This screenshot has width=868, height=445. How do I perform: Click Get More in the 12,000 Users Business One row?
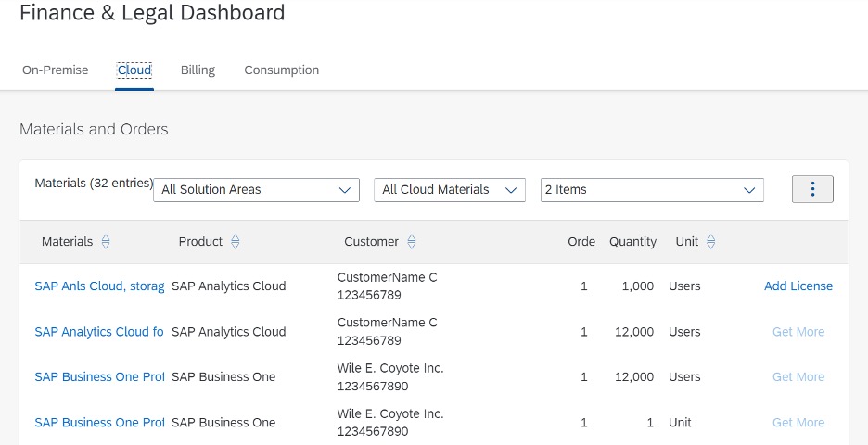point(798,377)
